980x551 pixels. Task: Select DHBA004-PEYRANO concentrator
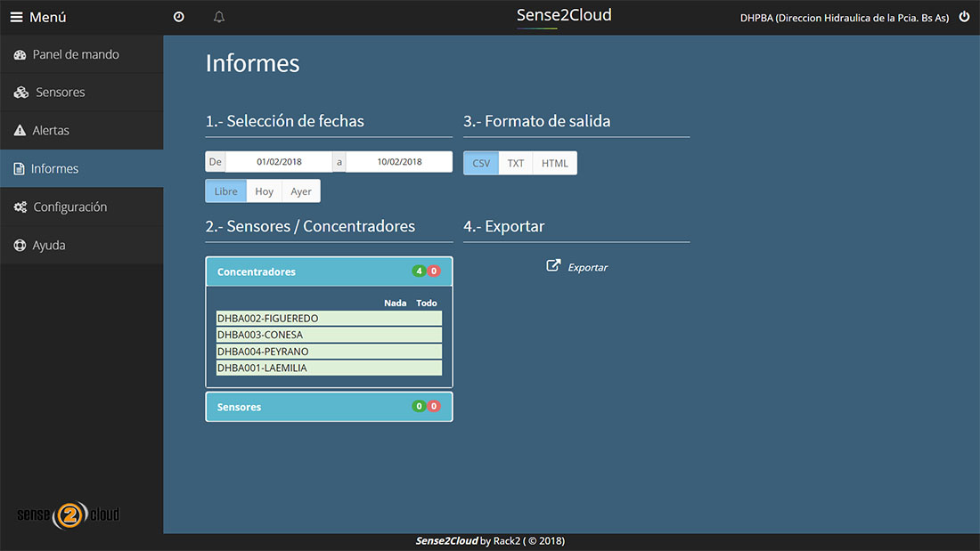point(329,351)
